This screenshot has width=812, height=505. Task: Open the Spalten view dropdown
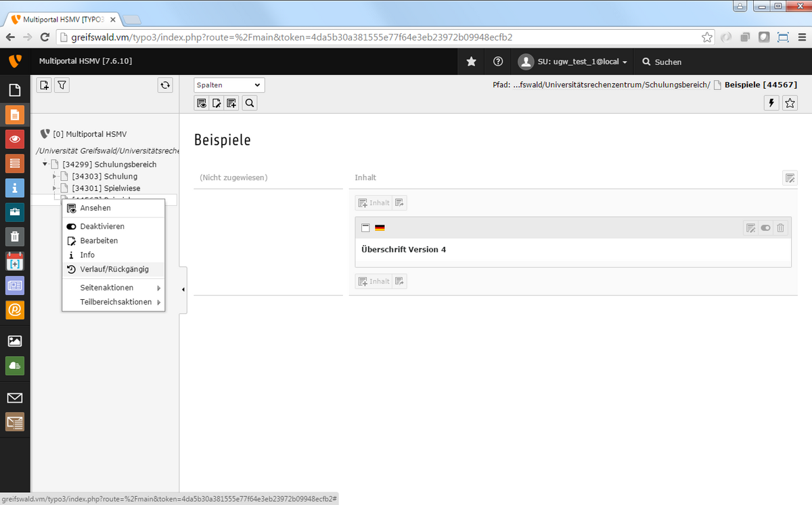pos(229,85)
